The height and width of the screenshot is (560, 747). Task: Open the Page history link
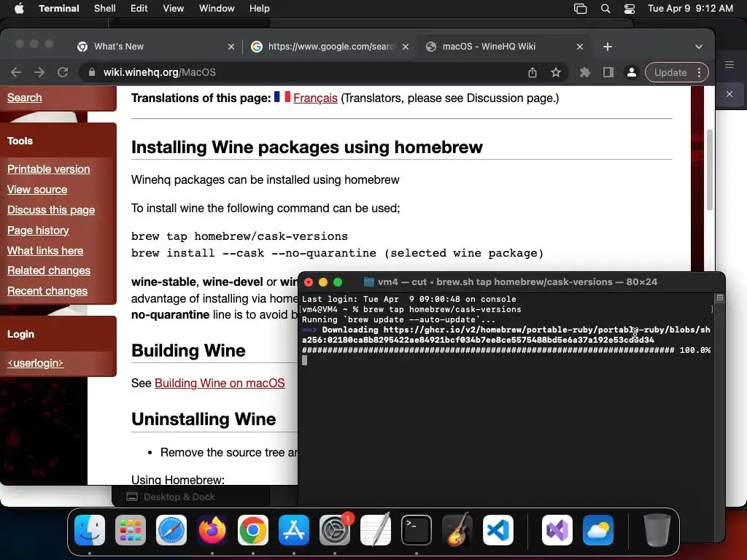pyautogui.click(x=38, y=230)
